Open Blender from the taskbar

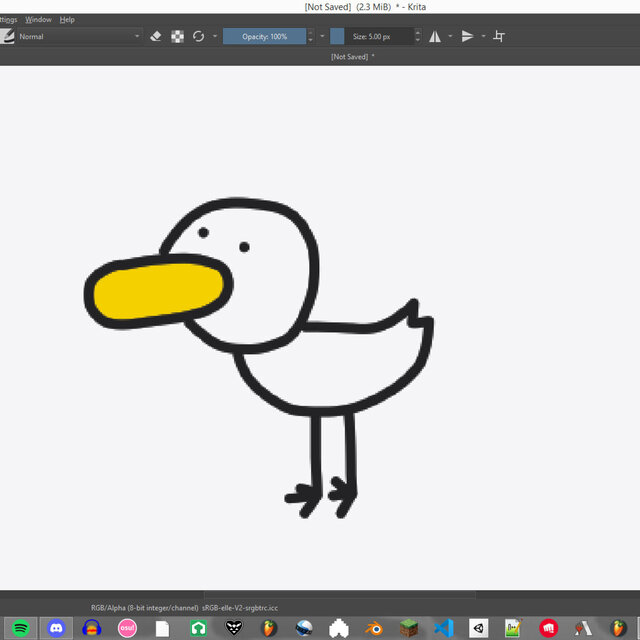(374, 628)
